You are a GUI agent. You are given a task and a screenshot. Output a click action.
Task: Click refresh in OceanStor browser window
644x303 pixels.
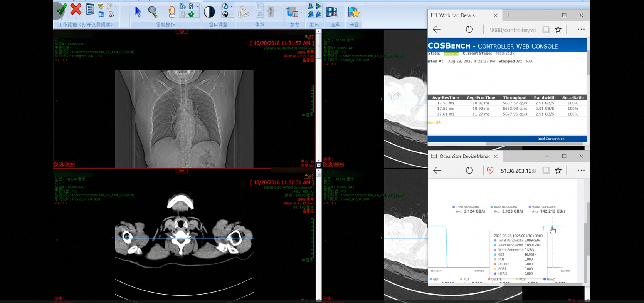coord(469,170)
